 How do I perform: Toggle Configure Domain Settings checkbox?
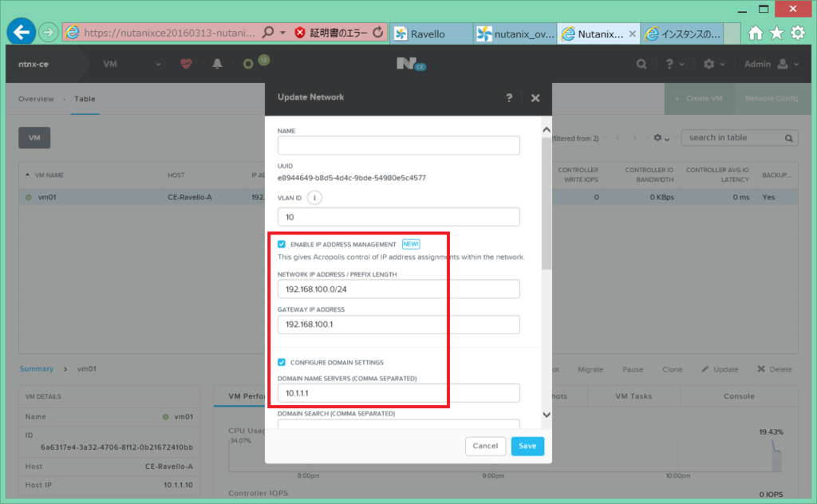tap(282, 362)
